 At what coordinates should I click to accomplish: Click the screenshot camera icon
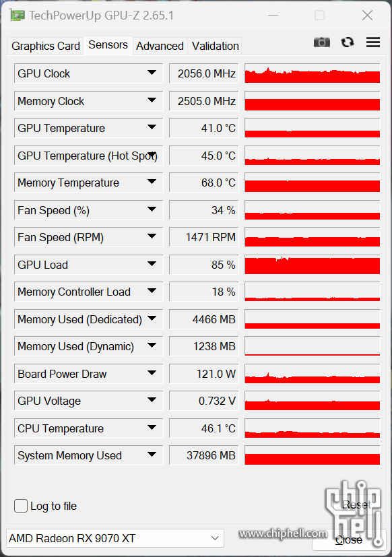pyautogui.click(x=322, y=42)
